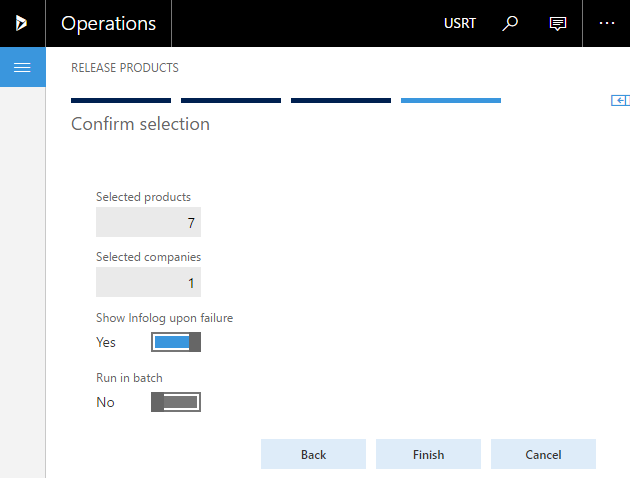Click the Release Products breadcrumb label
This screenshot has height=478, width=630.
(x=125, y=67)
